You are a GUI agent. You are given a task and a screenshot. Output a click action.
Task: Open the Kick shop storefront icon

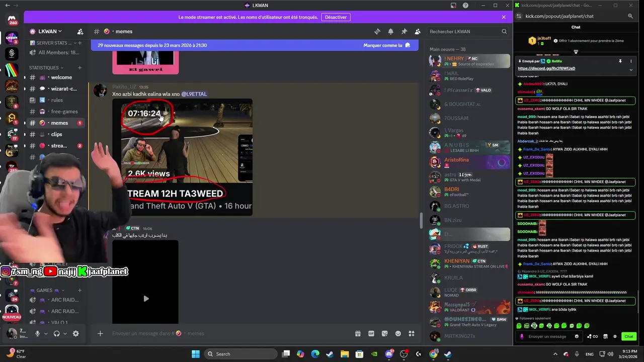pyautogui.click(x=605, y=336)
